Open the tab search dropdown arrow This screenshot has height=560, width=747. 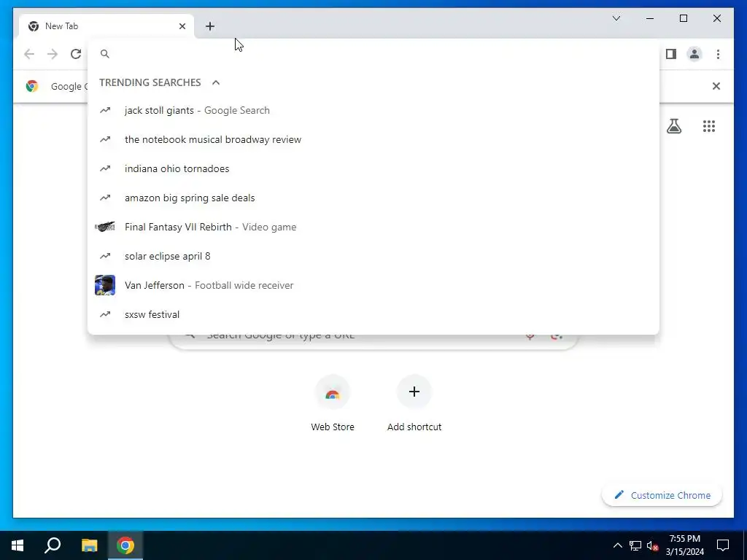click(x=616, y=18)
